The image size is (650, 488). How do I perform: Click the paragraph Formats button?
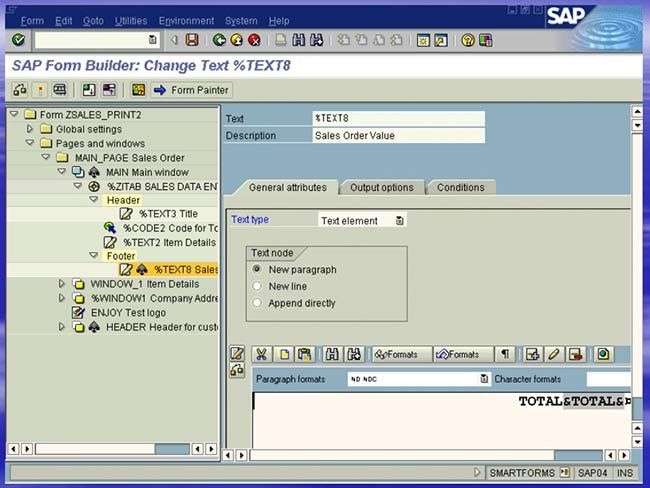pyautogui.click(x=402, y=354)
